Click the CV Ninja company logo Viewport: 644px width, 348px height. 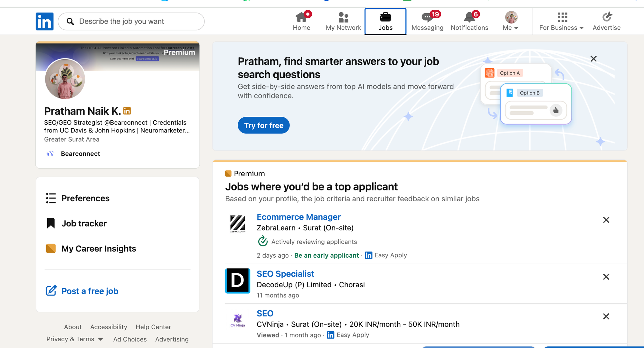pyautogui.click(x=238, y=320)
